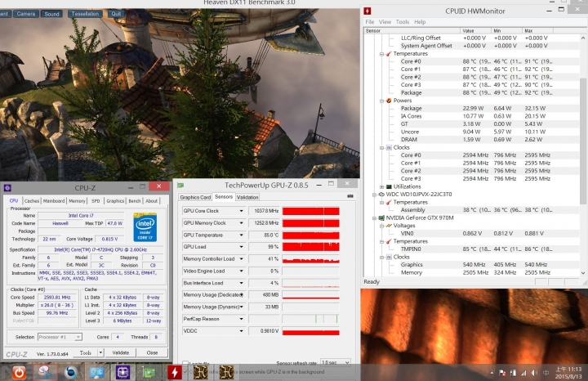Click the HWMonitor scrollbar down arrow
Viewport: 588px width, 381px height.
(583, 273)
